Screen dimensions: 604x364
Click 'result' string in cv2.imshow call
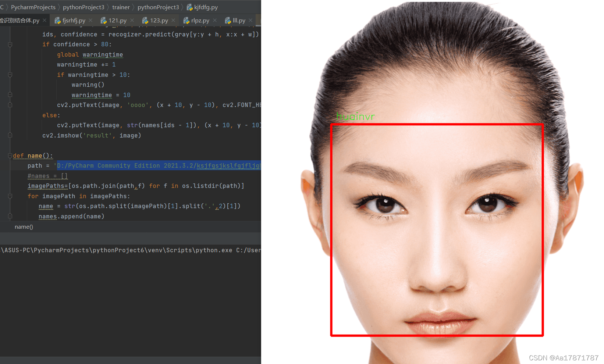coord(97,135)
